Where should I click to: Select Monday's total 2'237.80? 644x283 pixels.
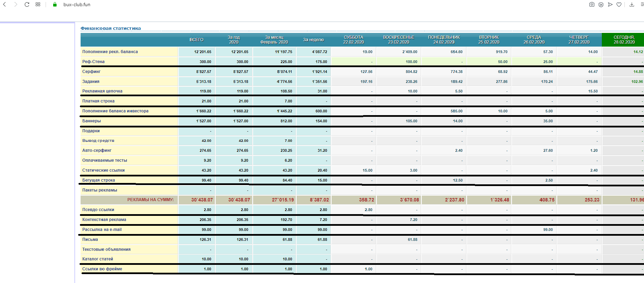point(455,200)
